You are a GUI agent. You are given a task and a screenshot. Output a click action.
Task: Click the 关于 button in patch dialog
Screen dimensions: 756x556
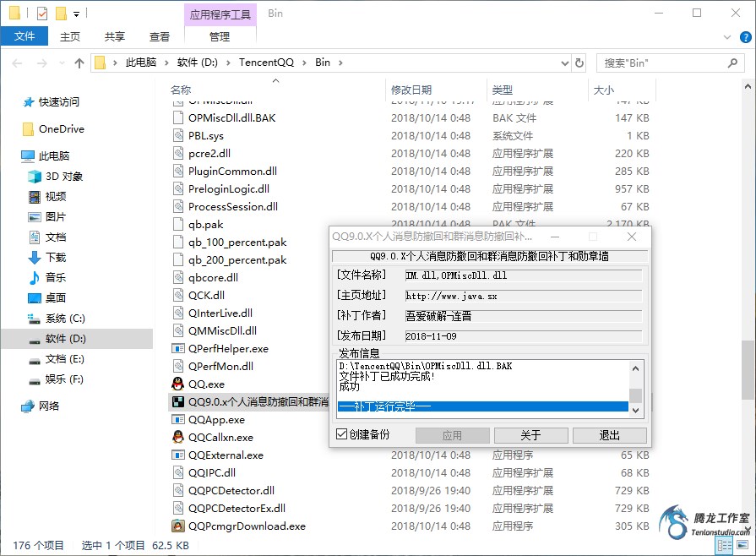coord(530,435)
